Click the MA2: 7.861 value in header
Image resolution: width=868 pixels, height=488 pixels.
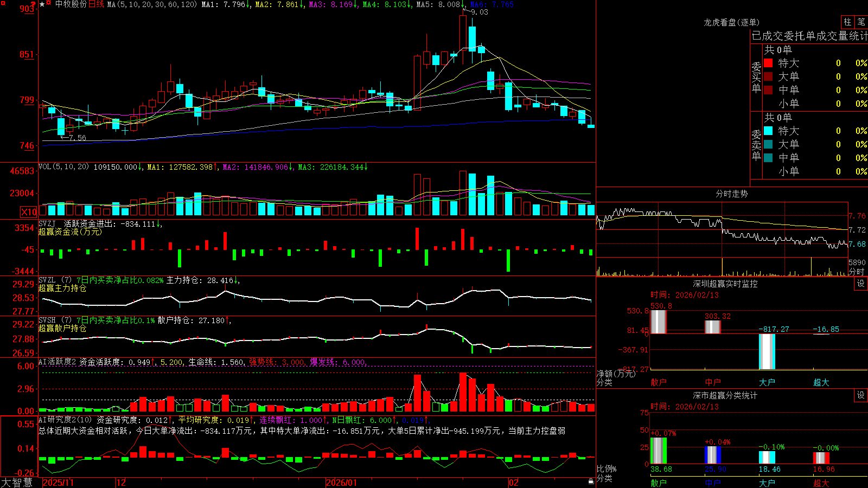(279, 4)
